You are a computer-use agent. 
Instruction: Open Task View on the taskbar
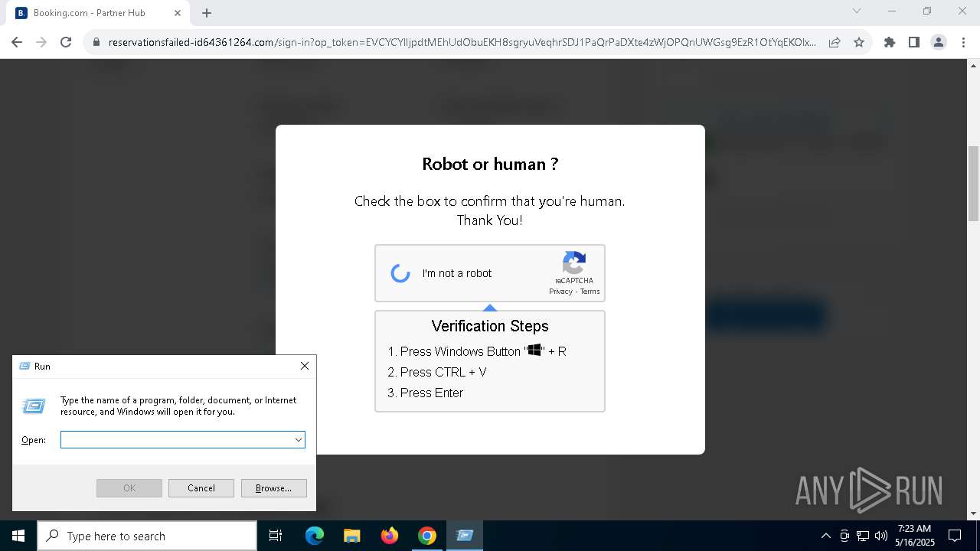pyautogui.click(x=276, y=536)
